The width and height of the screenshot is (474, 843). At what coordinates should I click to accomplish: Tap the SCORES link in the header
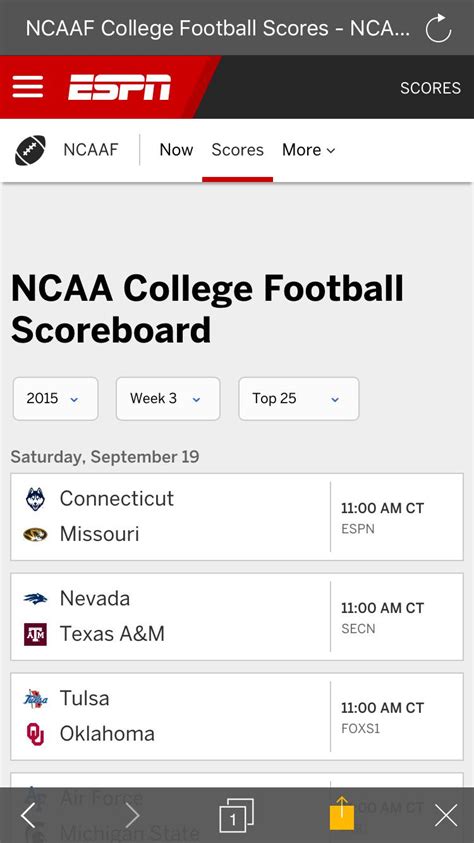[430, 88]
